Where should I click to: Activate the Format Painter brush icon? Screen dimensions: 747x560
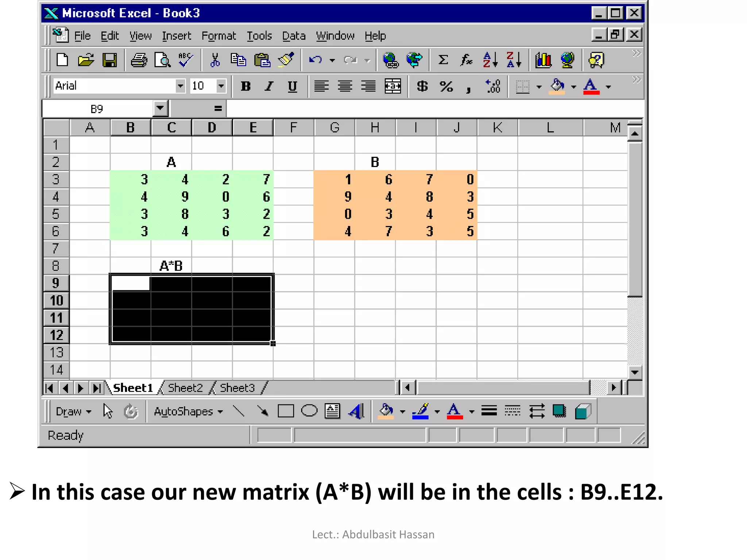coord(286,60)
